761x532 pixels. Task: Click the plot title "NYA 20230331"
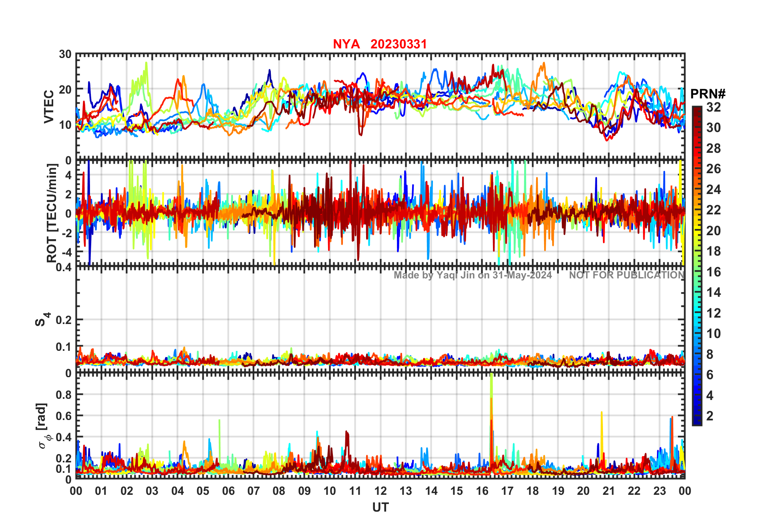pos(380,44)
